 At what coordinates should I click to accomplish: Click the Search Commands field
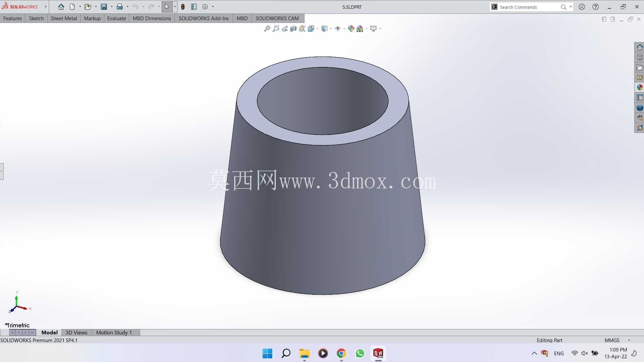point(529,7)
